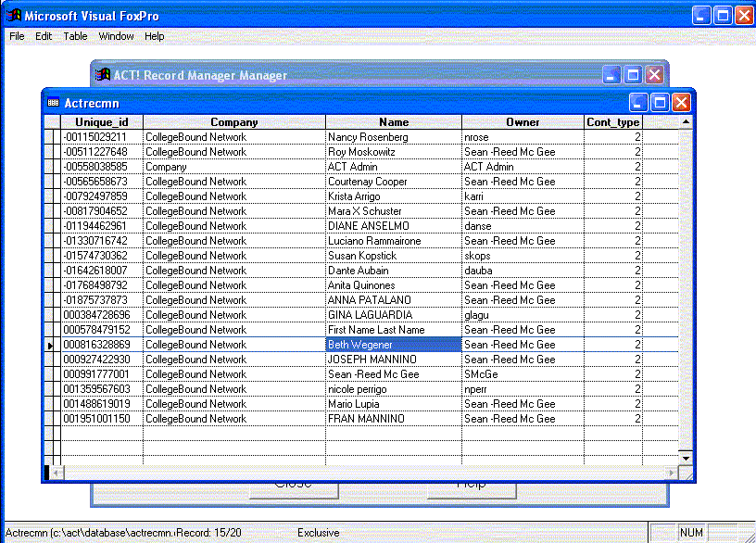Screen dimensions: 756x543
Task: Select the owner cell nperr
Action: click(523, 389)
